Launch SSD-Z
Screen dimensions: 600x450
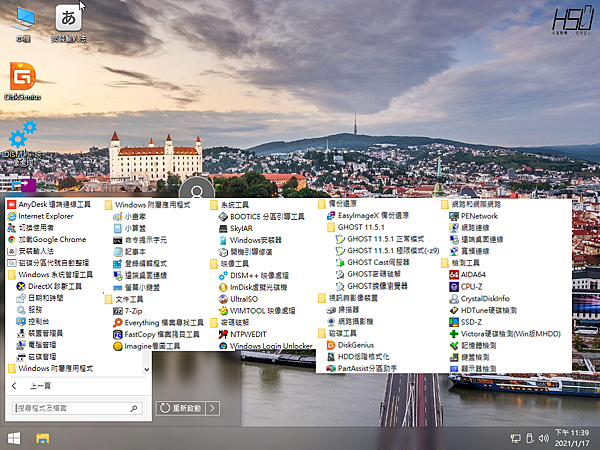point(465,322)
